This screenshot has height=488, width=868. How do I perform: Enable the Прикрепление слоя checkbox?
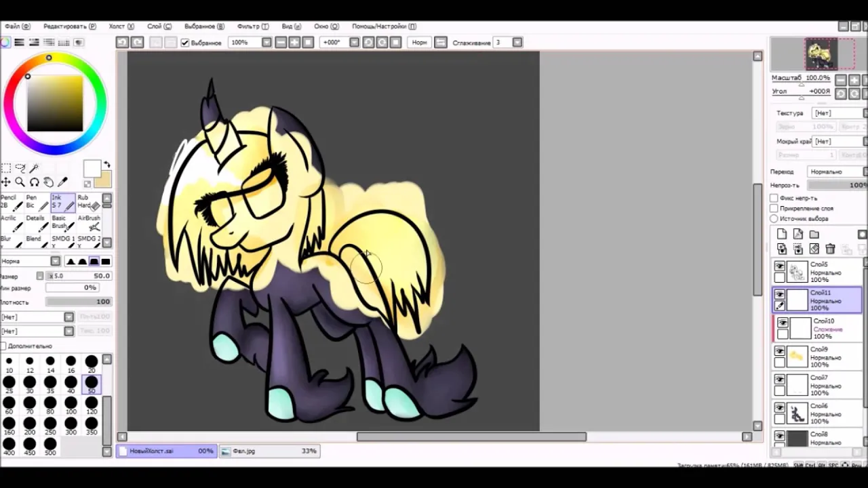point(774,208)
